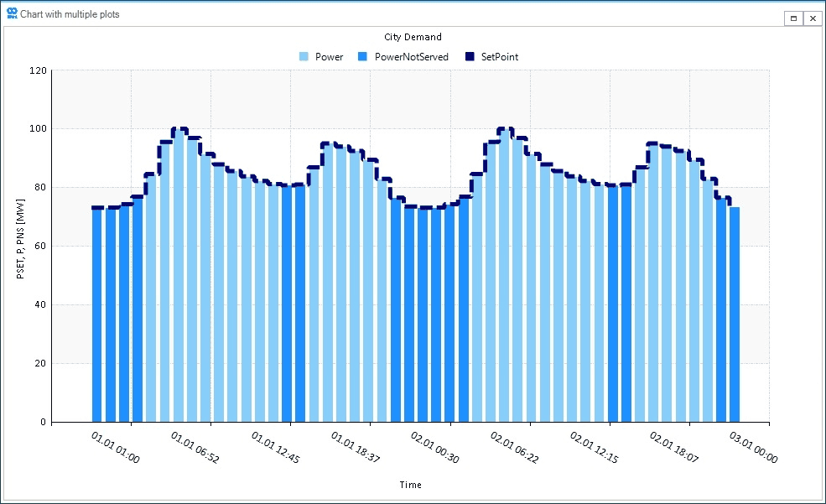Screen dimensions: 826x504
Task: Click the 01.01 18:37 time axis label
Action: pyautogui.click(x=355, y=448)
